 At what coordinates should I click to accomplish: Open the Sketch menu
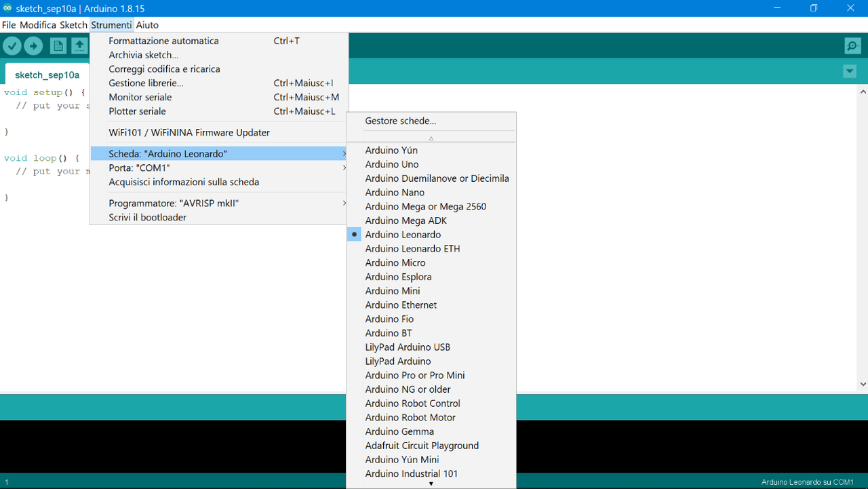[x=73, y=25]
